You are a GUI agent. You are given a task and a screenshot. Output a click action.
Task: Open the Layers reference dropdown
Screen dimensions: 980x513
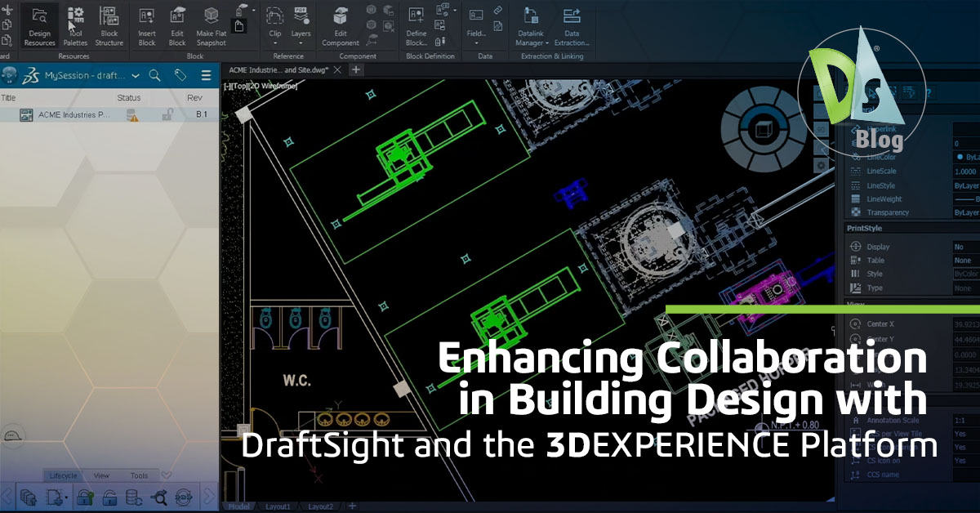click(301, 26)
